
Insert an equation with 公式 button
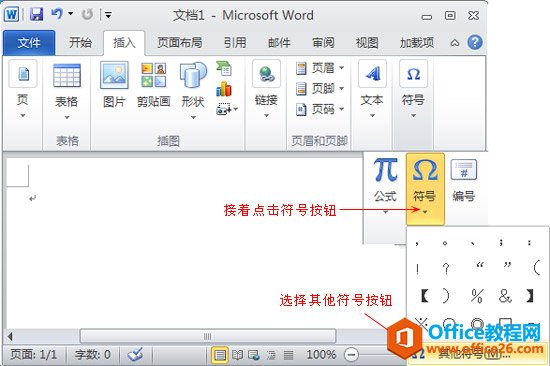click(x=385, y=186)
